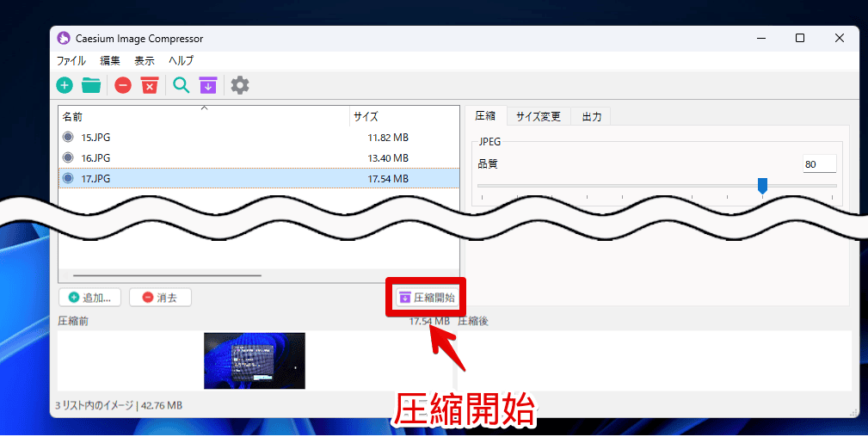
Task: Click the status icon beside 15.JPG
Action: 68,137
